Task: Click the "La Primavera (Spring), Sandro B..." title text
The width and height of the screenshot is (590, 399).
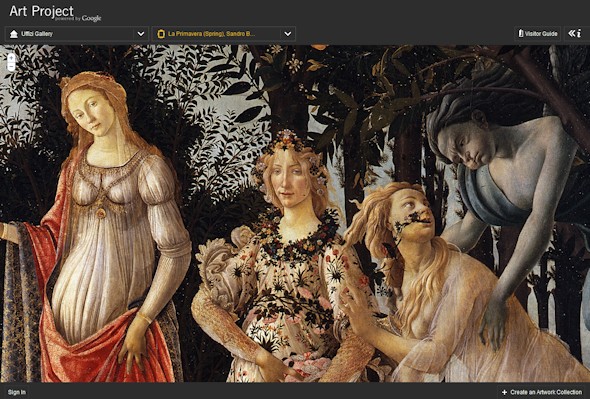Action: pos(211,34)
